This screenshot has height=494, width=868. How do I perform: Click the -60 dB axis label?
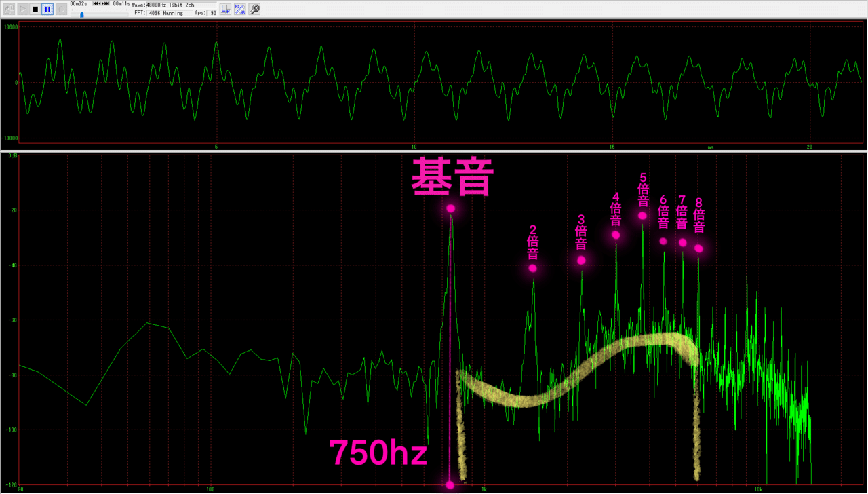(12, 320)
